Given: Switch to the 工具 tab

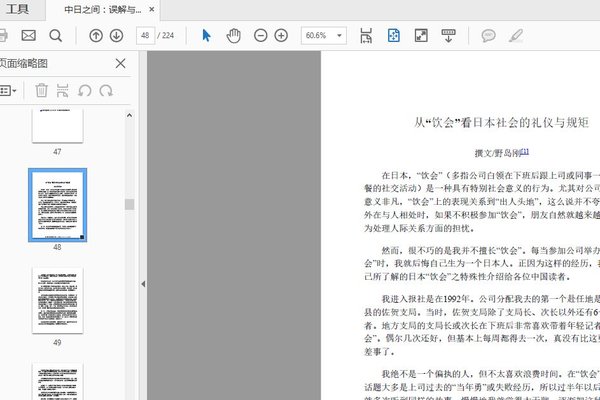Looking at the screenshot, I should point(17,9).
